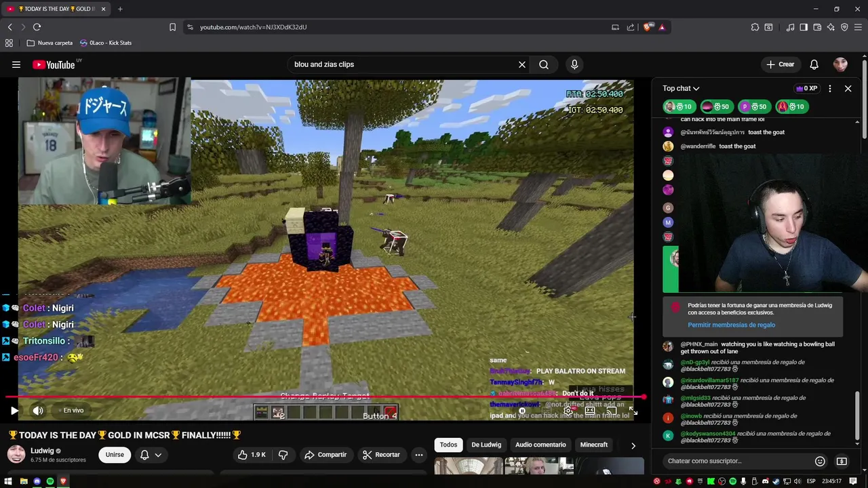
Task: Show next related filter chips
Action: click(633, 445)
